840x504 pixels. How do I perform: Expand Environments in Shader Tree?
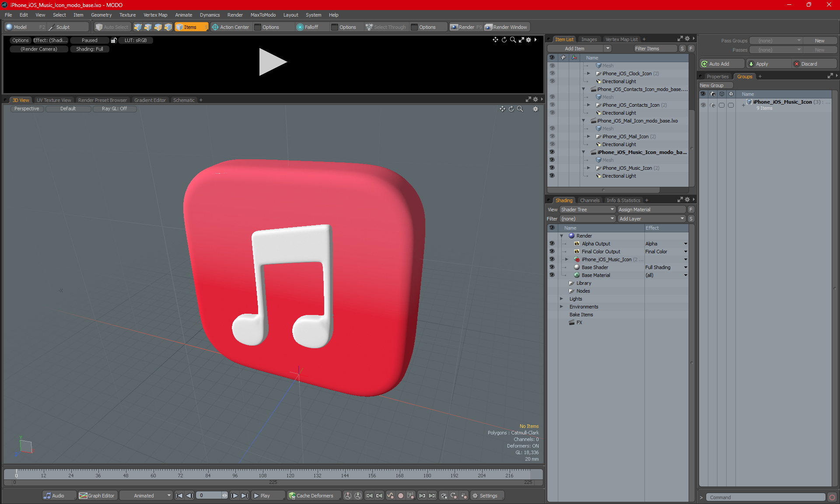point(562,307)
